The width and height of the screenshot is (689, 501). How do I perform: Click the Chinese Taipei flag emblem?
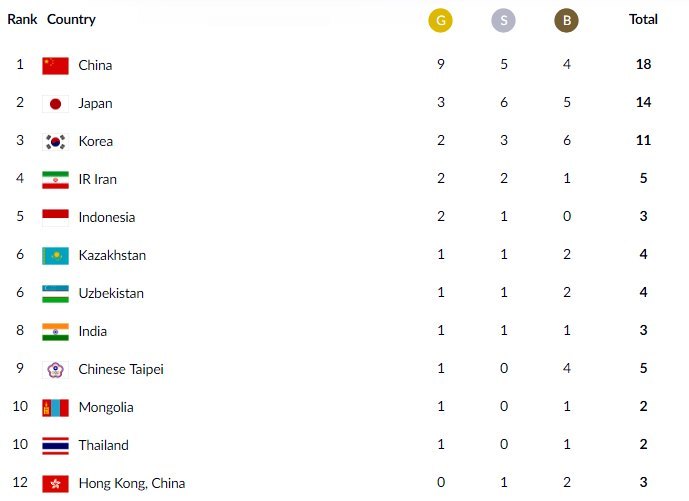click(55, 370)
